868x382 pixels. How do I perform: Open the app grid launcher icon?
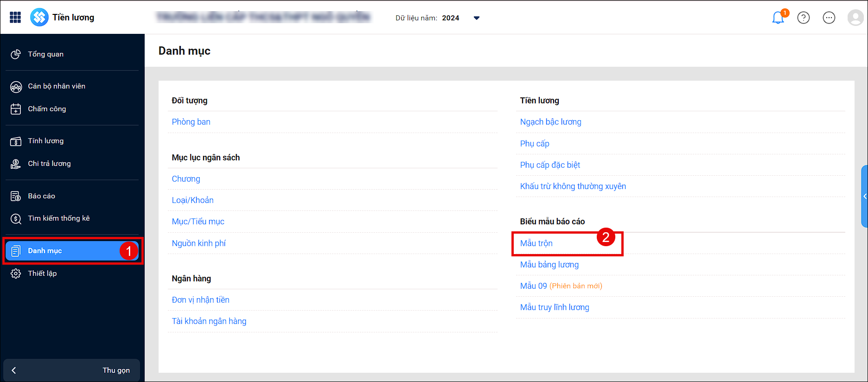tap(15, 17)
